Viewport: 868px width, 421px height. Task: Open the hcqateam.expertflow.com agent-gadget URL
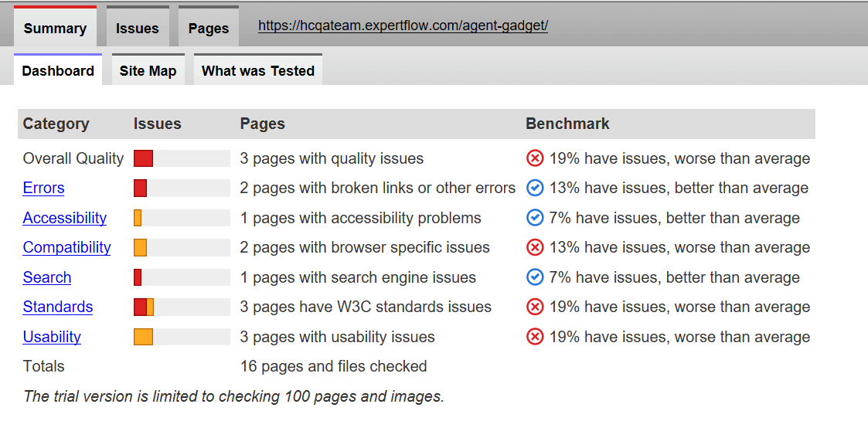[403, 25]
